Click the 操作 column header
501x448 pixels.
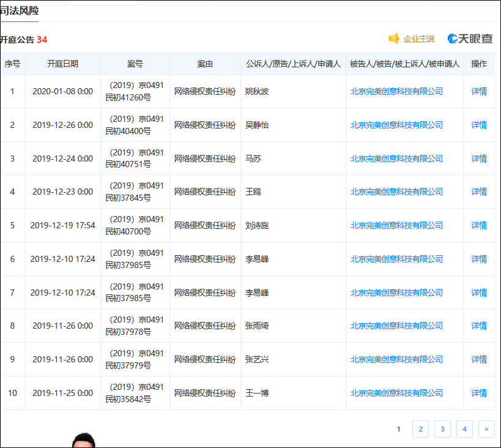[479, 64]
